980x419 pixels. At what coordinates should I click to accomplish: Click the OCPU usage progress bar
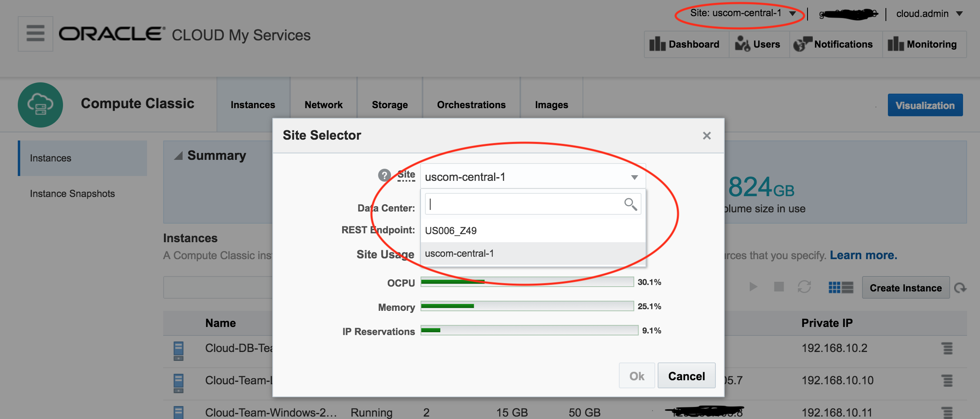point(527,282)
